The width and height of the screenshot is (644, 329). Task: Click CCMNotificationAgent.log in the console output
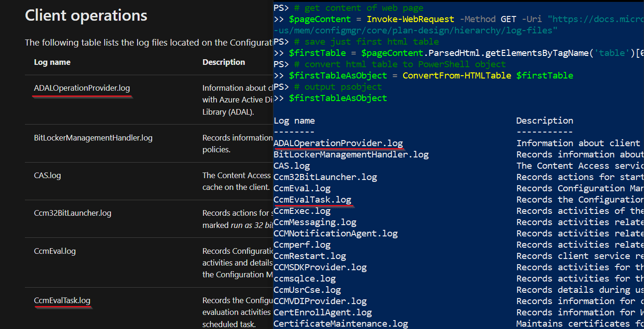pos(335,234)
